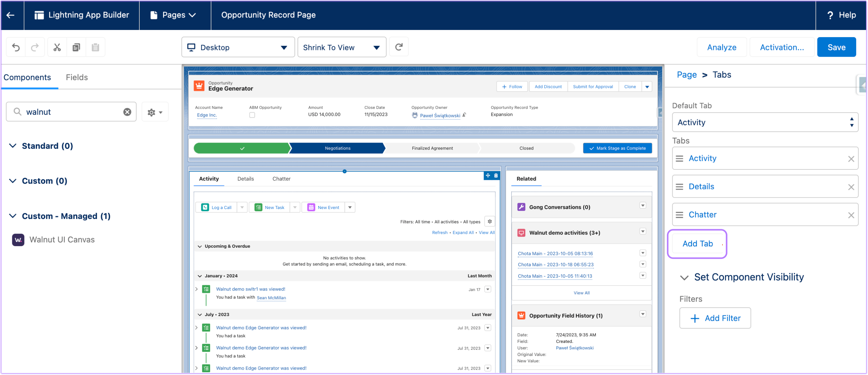Click the copy icon in toolbar

coord(77,47)
